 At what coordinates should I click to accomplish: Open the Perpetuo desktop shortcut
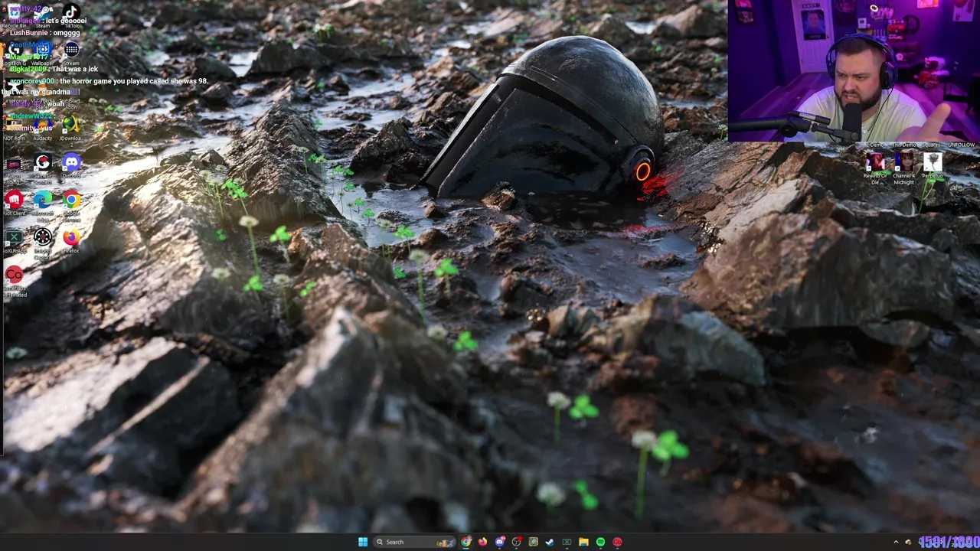(x=933, y=164)
